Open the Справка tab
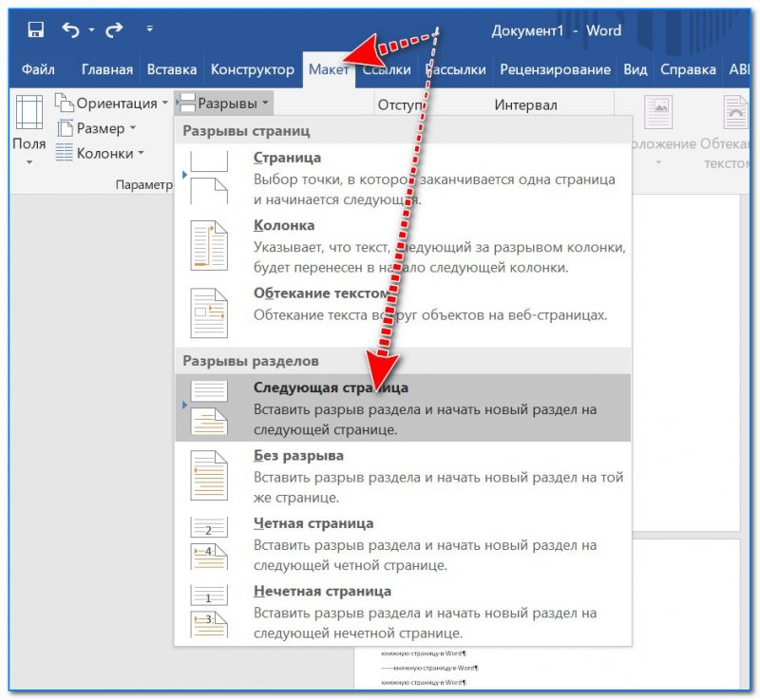Image resolution: width=760 pixels, height=700 pixels. [x=688, y=69]
